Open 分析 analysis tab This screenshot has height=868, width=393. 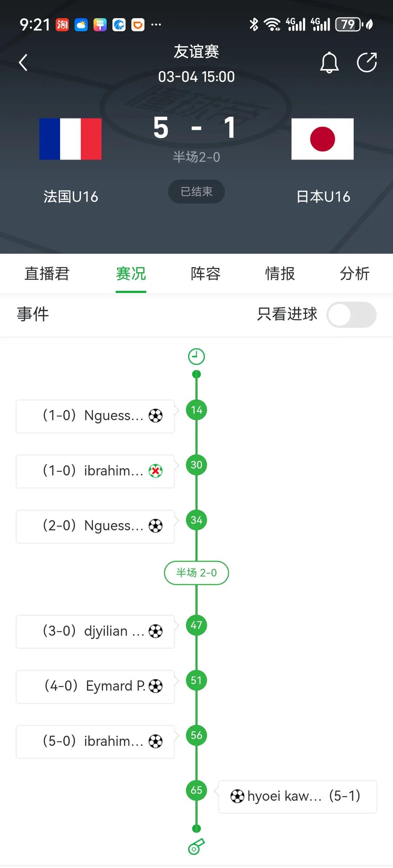pos(354,274)
